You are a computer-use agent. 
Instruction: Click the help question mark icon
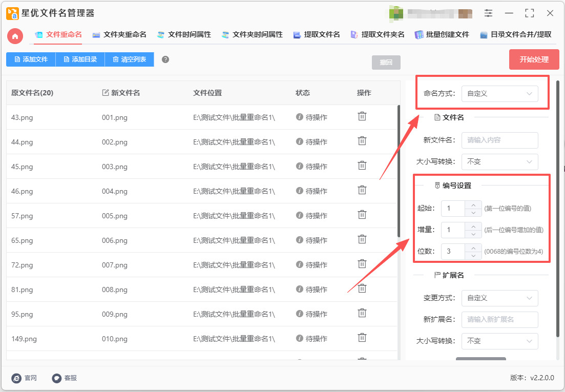point(165,59)
